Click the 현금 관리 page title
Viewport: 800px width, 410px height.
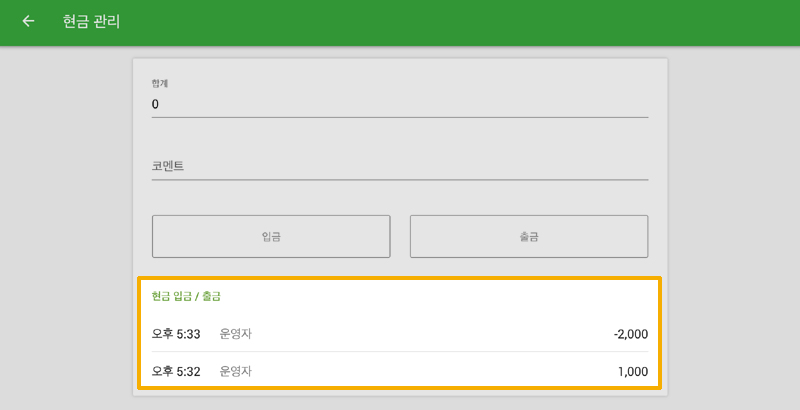pos(91,21)
